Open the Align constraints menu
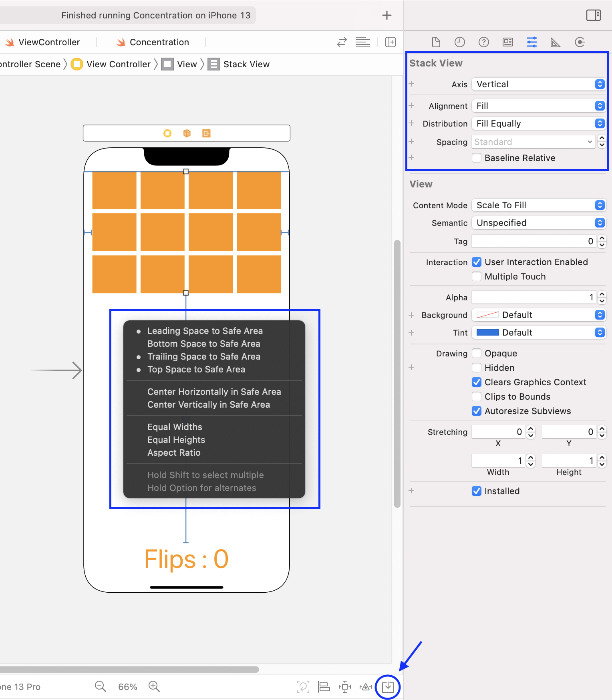Image resolution: width=612 pixels, height=700 pixels. click(324, 687)
